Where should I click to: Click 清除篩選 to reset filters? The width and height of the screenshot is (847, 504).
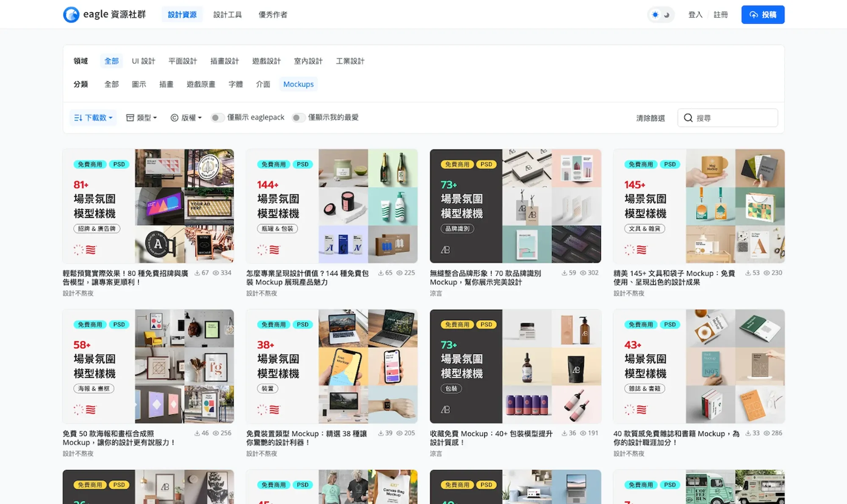[x=650, y=118]
